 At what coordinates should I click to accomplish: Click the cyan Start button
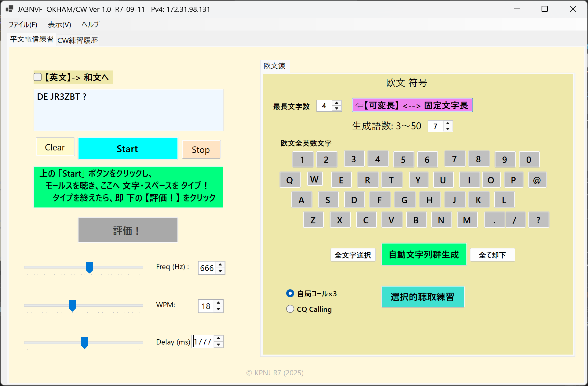[x=128, y=149]
